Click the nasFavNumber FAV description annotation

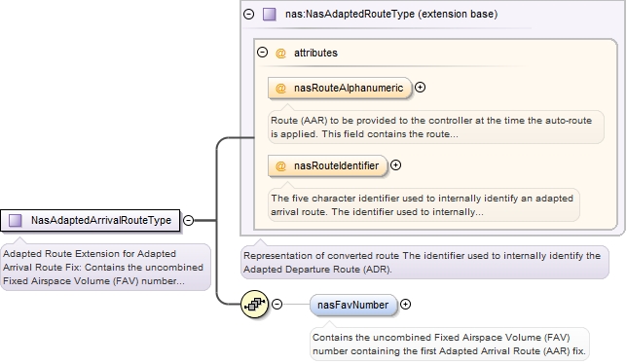coord(450,344)
